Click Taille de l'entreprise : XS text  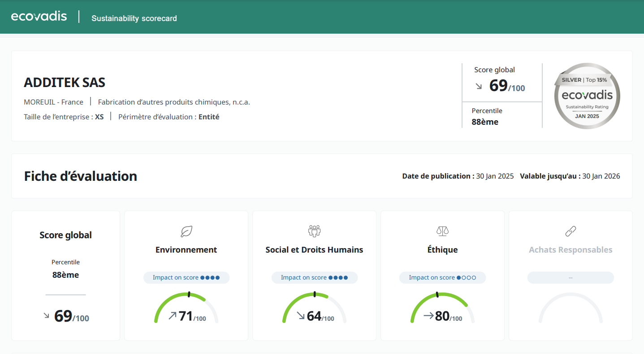(x=64, y=117)
